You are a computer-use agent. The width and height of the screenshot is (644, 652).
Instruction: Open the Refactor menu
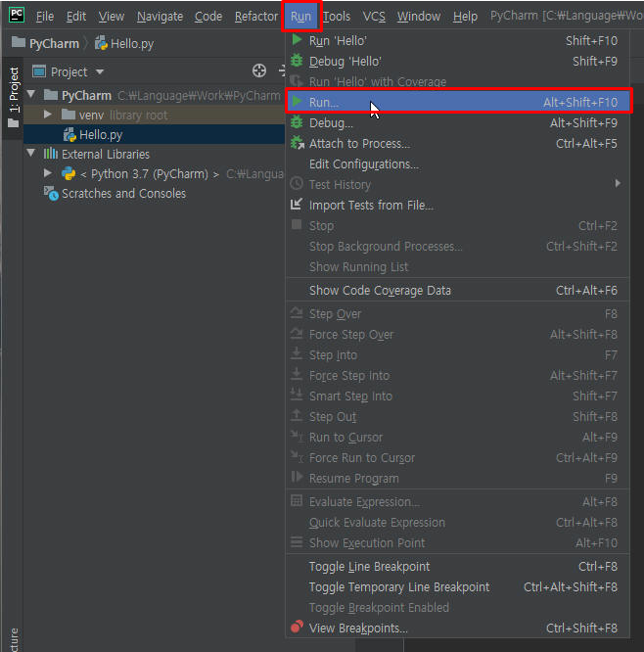(x=256, y=17)
